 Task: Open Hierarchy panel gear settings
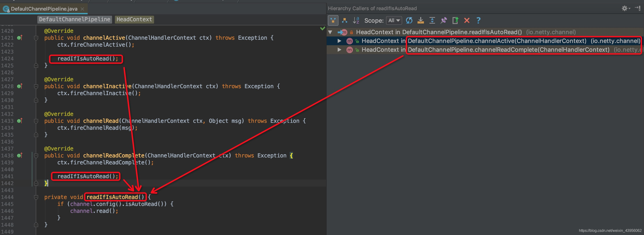tap(626, 8)
